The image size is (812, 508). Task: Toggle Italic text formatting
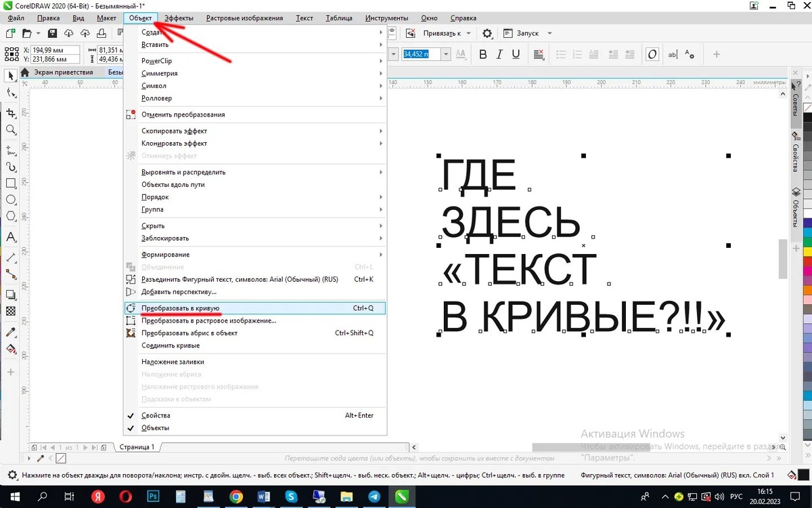[x=500, y=54]
